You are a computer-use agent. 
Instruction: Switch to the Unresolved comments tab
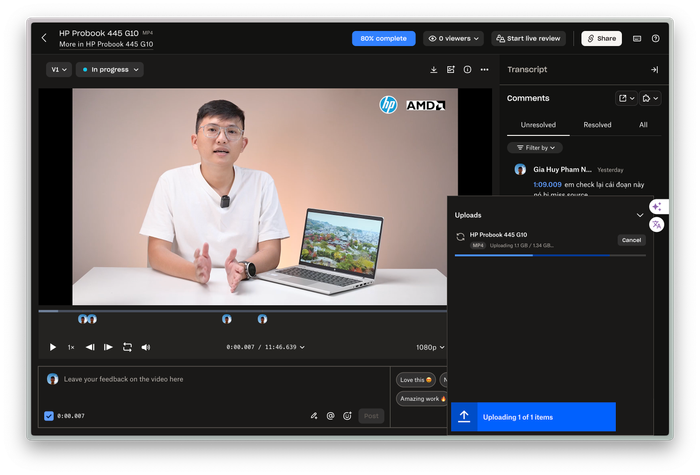[x=538, y=125]
